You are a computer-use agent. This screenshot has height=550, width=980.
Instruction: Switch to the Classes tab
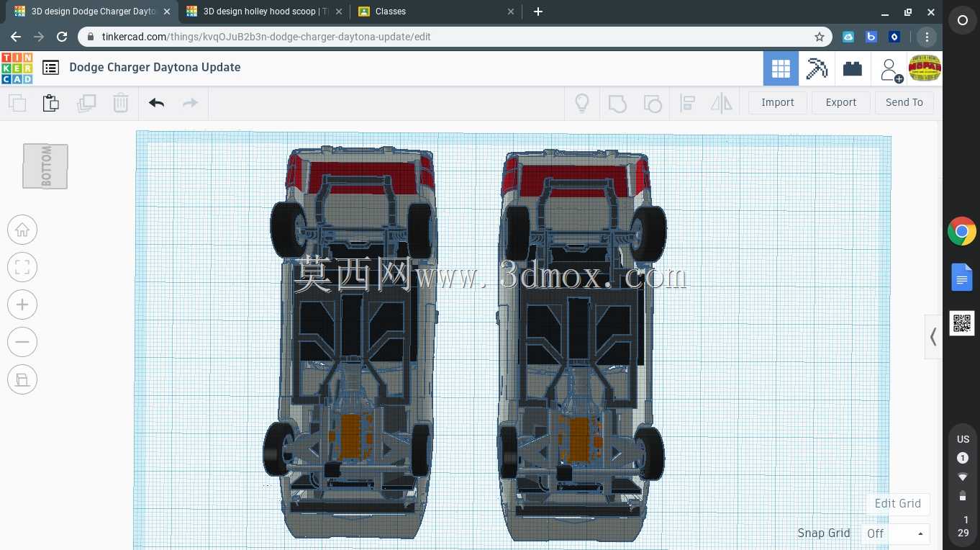point(436,12)
